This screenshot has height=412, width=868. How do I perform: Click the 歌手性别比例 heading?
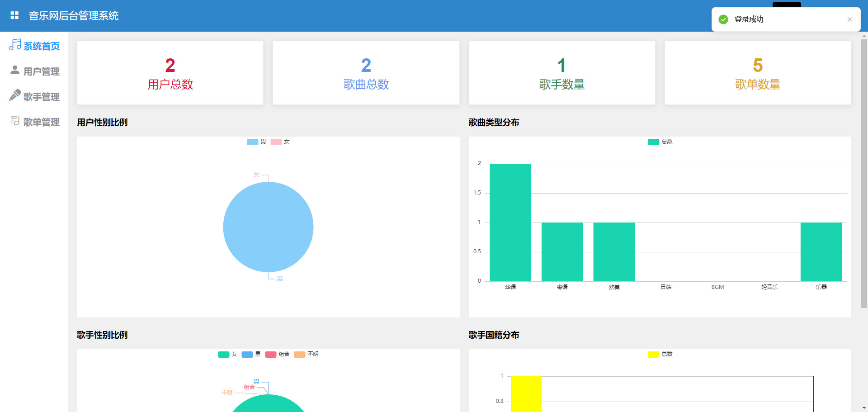click(x=102, y=335)
